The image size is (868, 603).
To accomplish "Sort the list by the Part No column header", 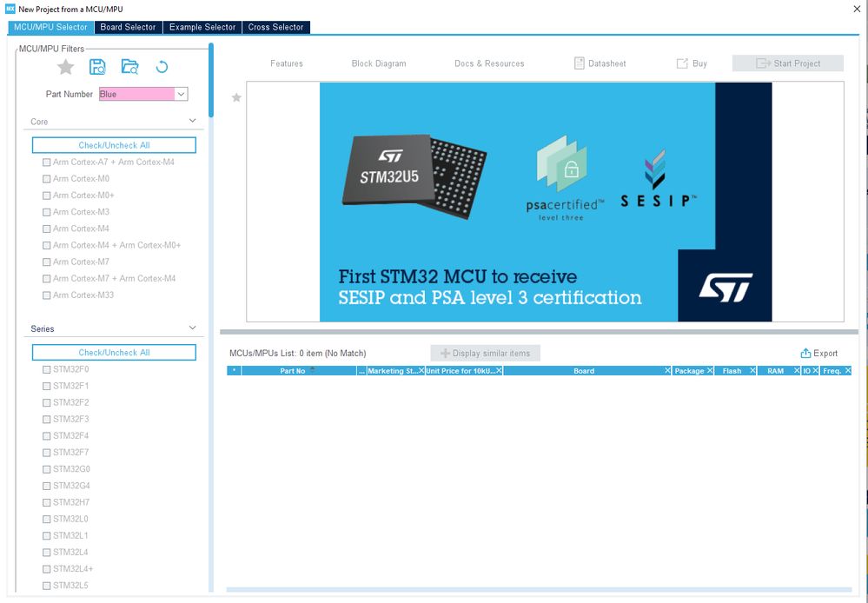I will 299,370.
